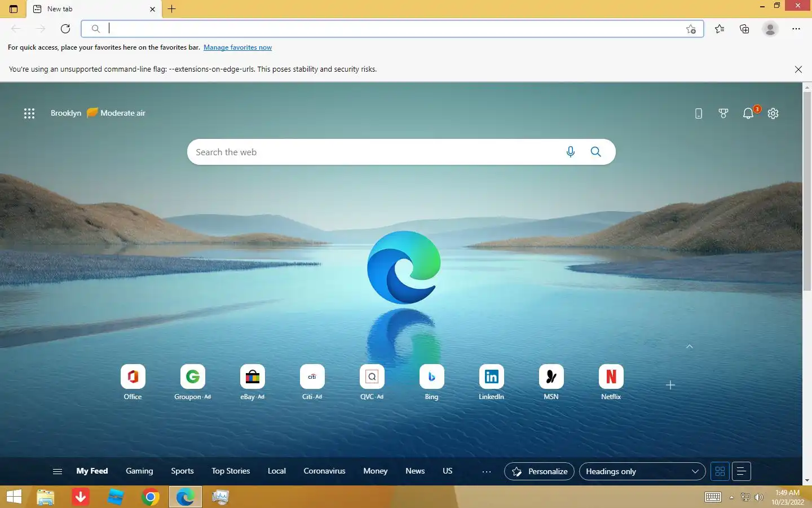Viewport: 812px width, 508px height.
Task: Open the Citi quick link tile
Action: click(x=312, y=383)
